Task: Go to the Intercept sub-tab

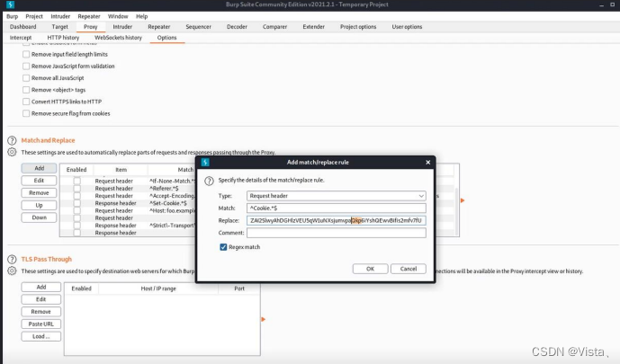Action: [x=21, y=38]
